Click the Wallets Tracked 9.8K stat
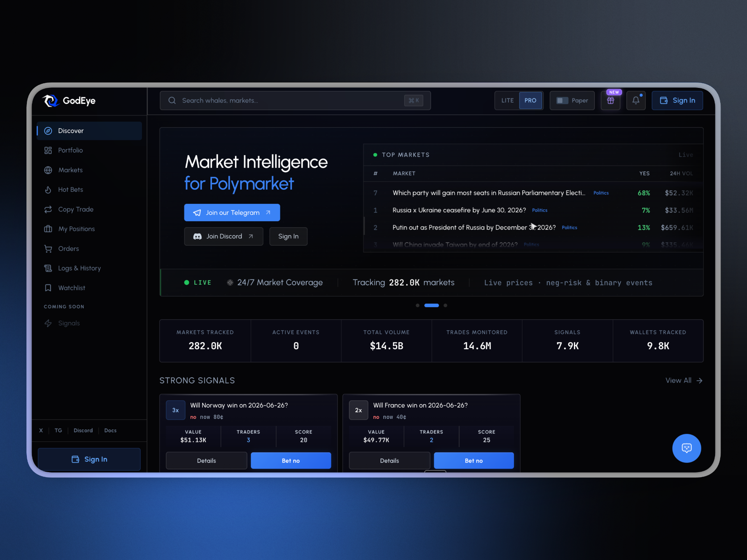The width and height of the screenshot is (747, 560). coord(658,341)
